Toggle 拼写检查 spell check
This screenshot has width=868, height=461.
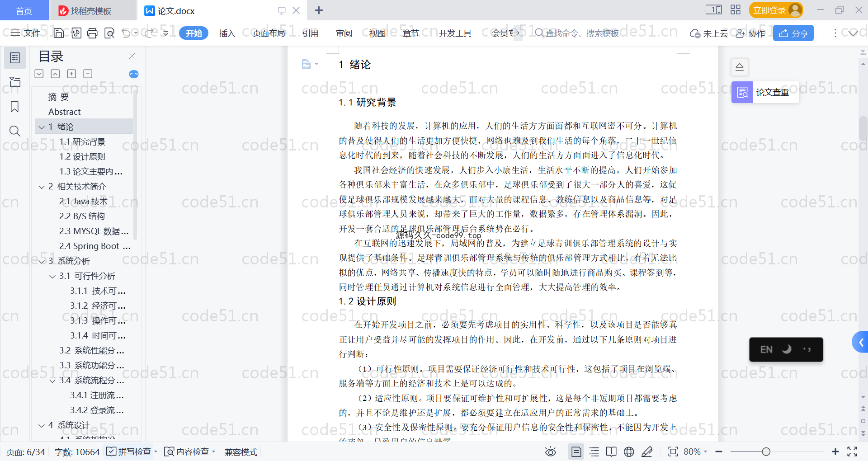pos(130,452)
